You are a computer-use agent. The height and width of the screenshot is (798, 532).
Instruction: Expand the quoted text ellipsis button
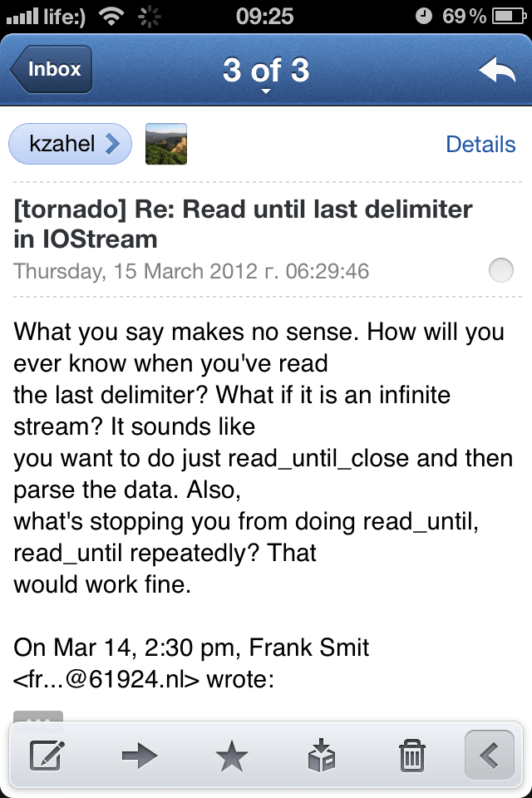[x=38, y=717]
